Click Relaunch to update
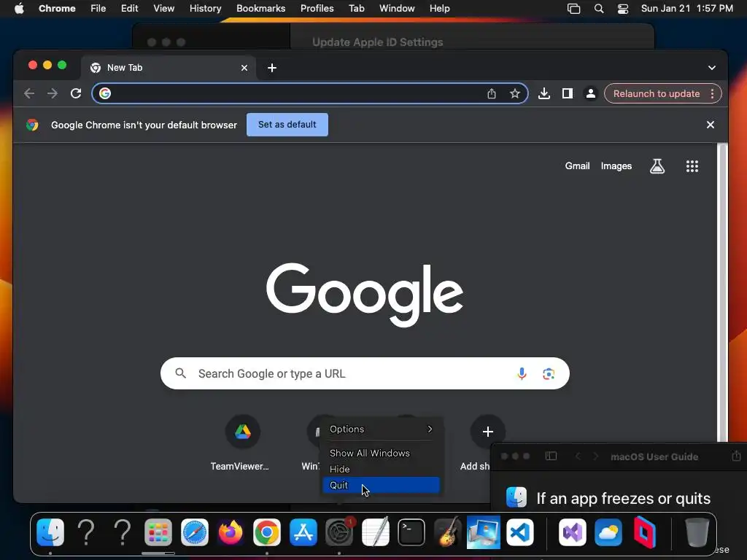 (x=657, y=94)
